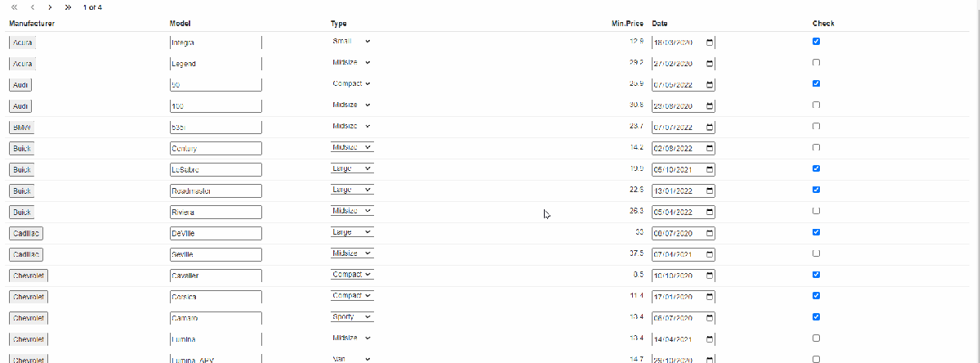Image resolution: width=980 pixels, height=363 pixels.
Task: Open the calendar picker in the Roadmaster row
Action: [x=709, y=190]
